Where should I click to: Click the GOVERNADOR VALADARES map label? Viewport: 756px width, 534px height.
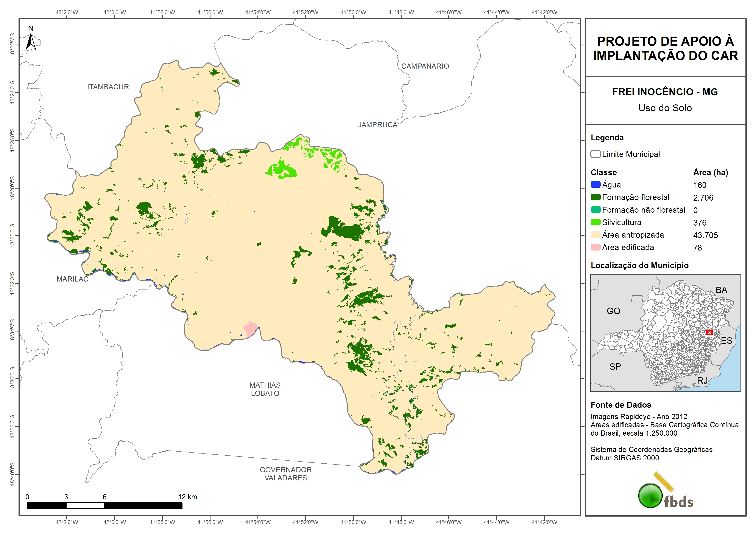(x=285, y=474)
